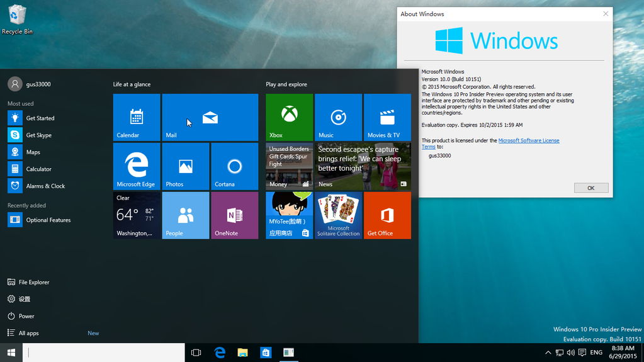Open the Movies & TV tile

point(387,117)
